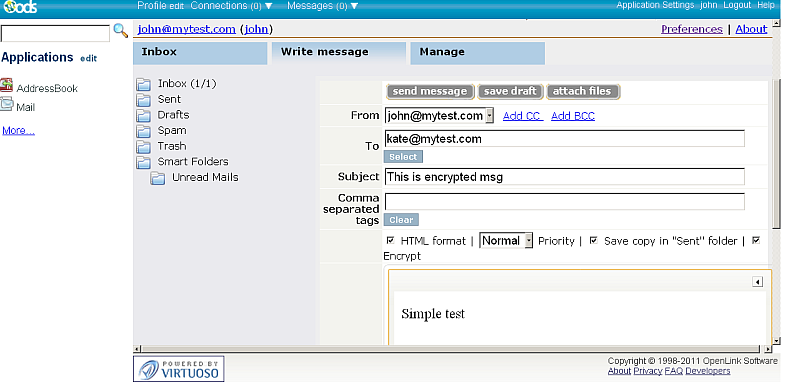The width and height of the screenshot is (793, 392).
Task: Click the attach files button
Action: point(582,92)
